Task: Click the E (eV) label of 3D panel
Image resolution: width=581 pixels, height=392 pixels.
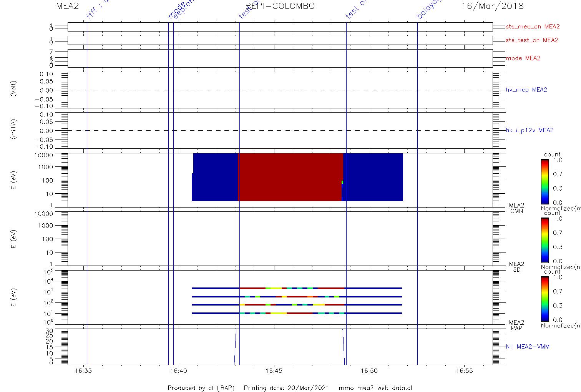Action: click(x=14, y=239)
